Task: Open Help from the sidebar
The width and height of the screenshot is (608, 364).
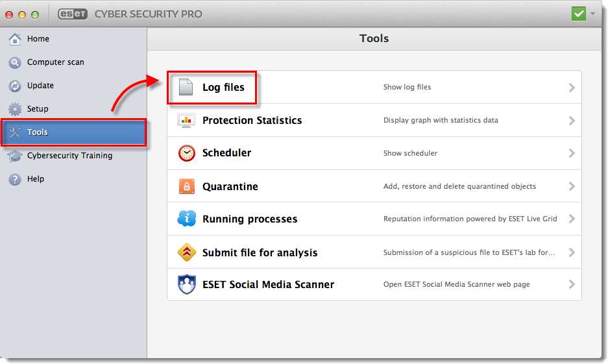Action: tap(35, 179)
